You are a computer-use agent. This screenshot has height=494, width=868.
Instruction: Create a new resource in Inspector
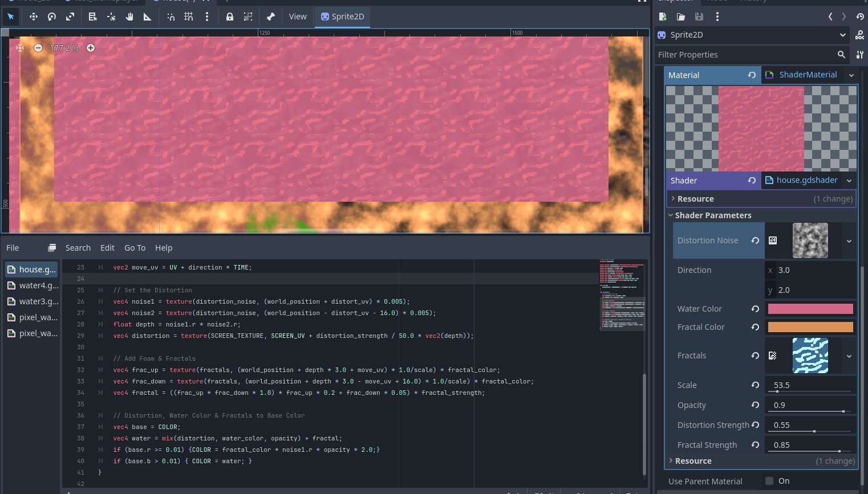tap(663, 17)
